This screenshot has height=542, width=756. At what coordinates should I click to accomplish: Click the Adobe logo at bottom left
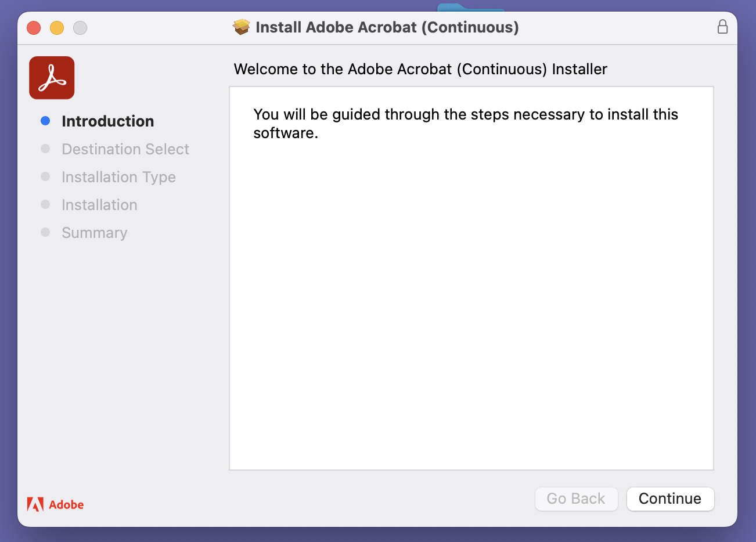pos(55,504)
